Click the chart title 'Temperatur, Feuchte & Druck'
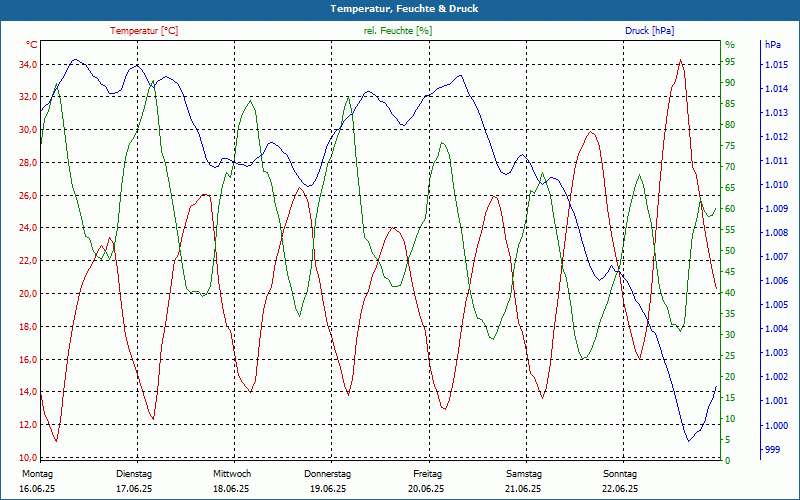Screen dimensions: 800x500 [x=404, y=9]
